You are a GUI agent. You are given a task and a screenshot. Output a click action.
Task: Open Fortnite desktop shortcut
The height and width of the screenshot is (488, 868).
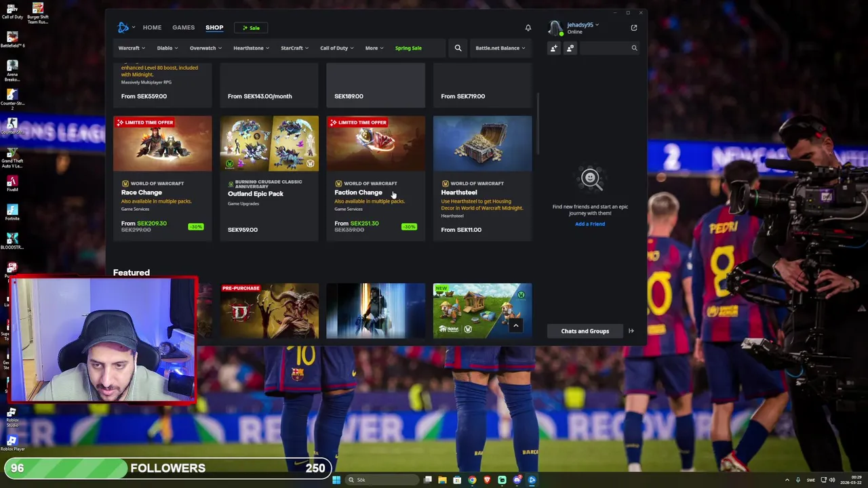pyautogui.click(x=12, y=212)
